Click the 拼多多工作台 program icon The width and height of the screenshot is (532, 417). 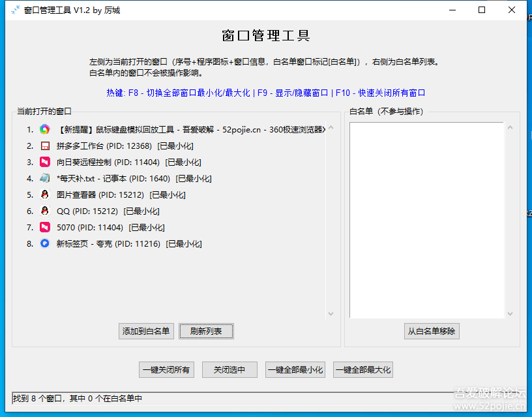[x=43, y=146]
